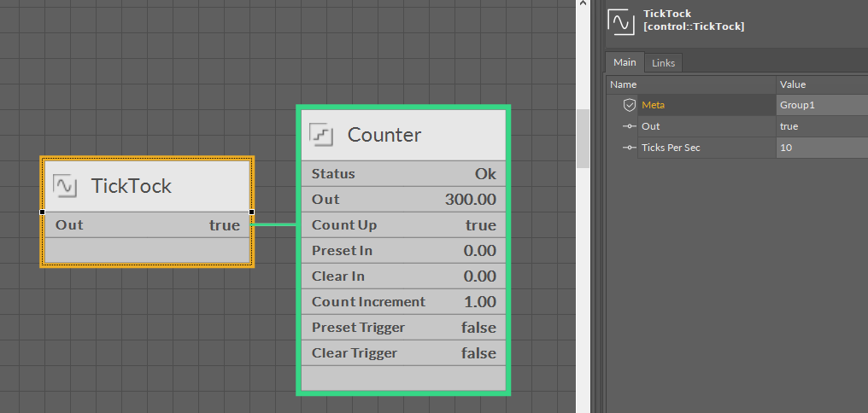Edit the Meta Group1 value field
Viewport: 868px width, 413px height.
pos(821,105)
